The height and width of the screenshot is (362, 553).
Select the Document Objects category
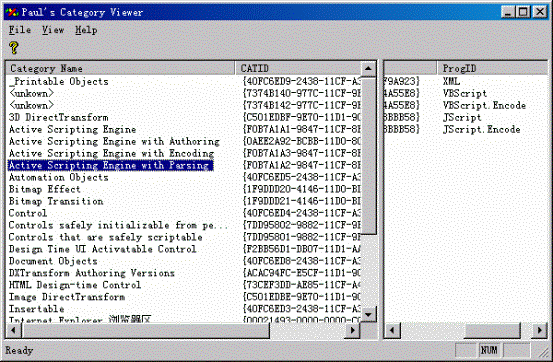pyautogui.click(x=53, y=261)
